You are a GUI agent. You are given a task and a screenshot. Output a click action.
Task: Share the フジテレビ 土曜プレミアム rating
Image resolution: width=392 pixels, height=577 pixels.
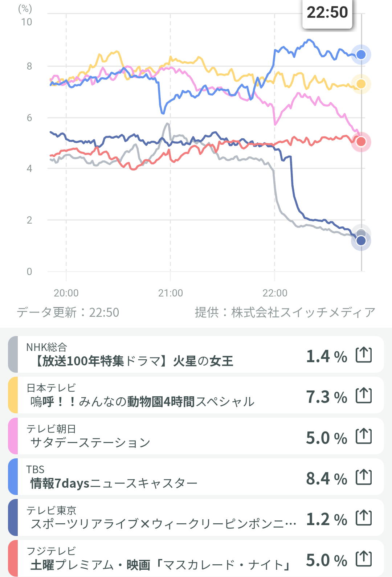tap(364, 558)
